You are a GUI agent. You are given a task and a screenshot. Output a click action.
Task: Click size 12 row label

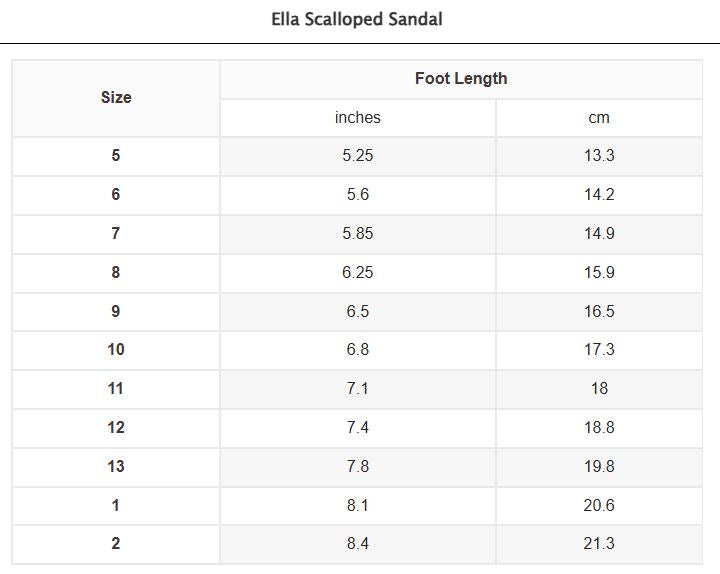[116, 428]
